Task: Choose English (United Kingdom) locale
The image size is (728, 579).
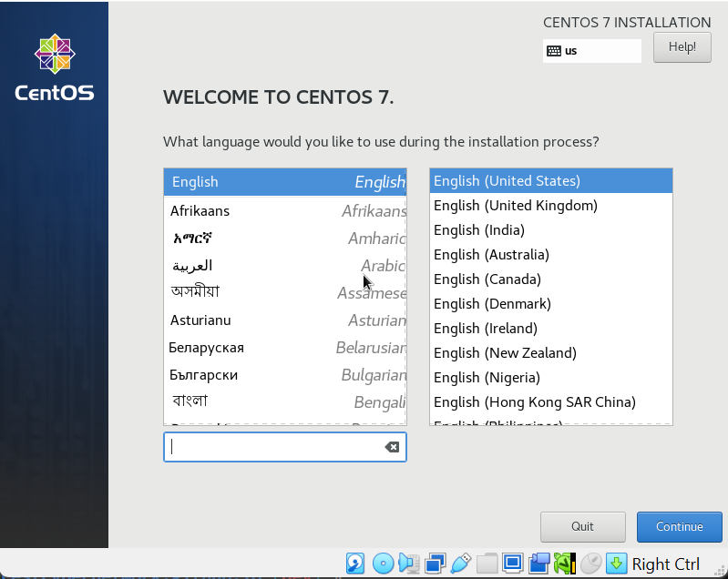Action: pos(551,206)
